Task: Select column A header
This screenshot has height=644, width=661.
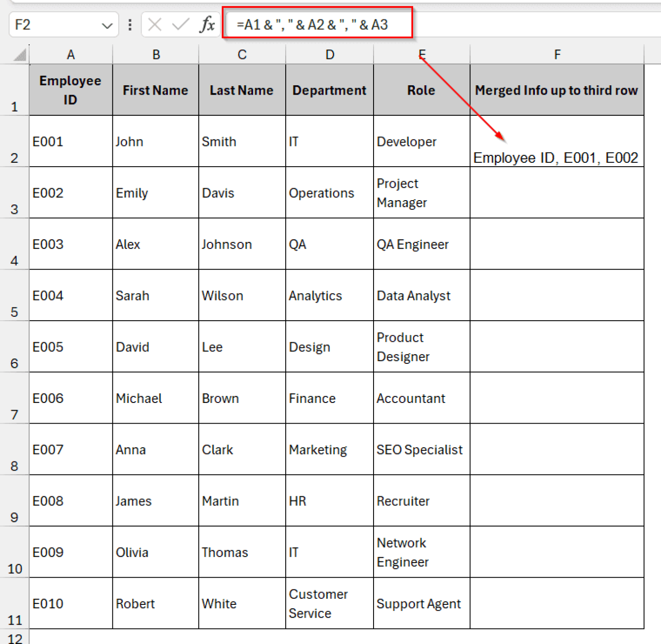Action: 70,54
